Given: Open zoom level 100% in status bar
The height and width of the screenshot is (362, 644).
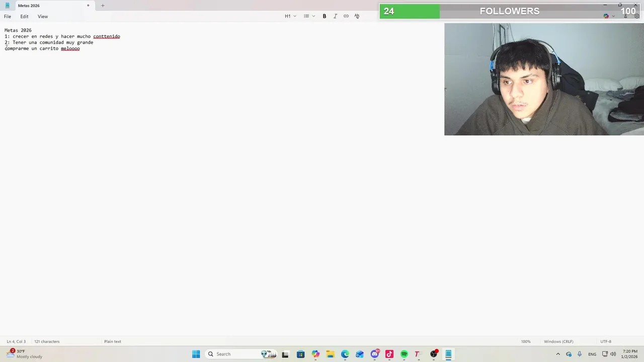Looking at the screenshot, I should [x=526, y=341].
